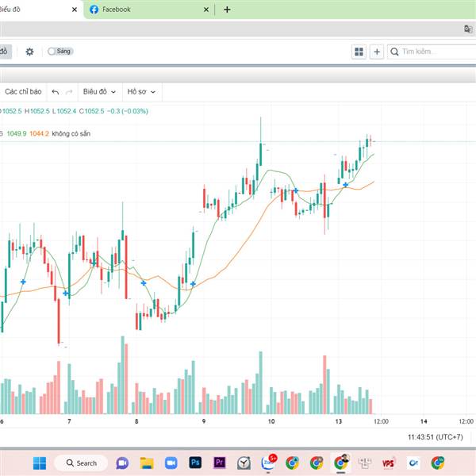Open the taskbar Search box
Screen dimensions: 476x476
[x=81, y=463]
